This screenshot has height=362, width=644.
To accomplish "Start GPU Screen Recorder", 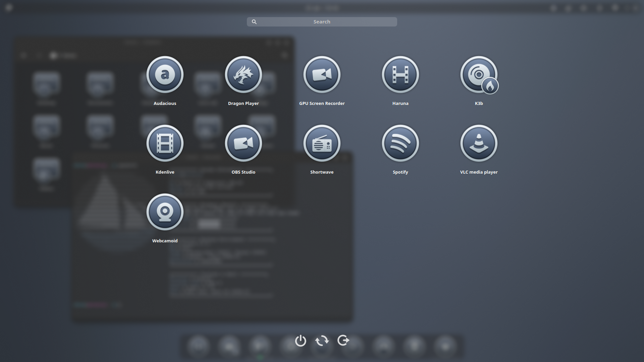I will [x=322, y=74].
